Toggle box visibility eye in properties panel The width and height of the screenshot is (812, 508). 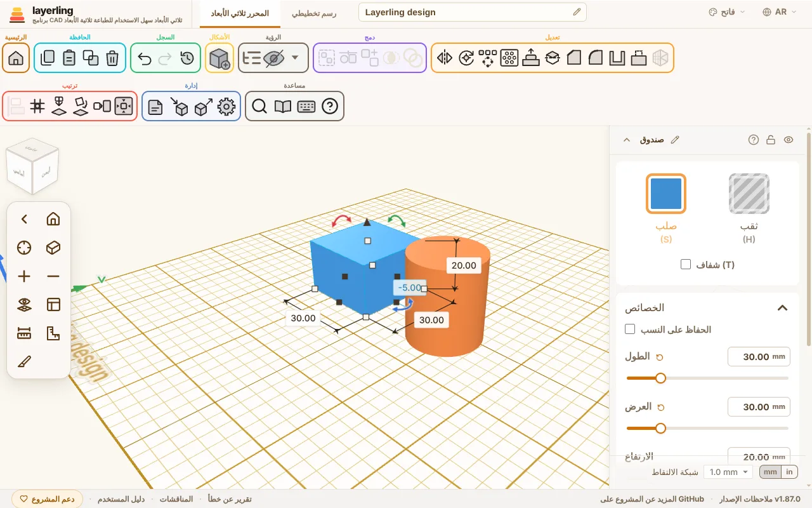pyautogui.click(x=789, y=140)
